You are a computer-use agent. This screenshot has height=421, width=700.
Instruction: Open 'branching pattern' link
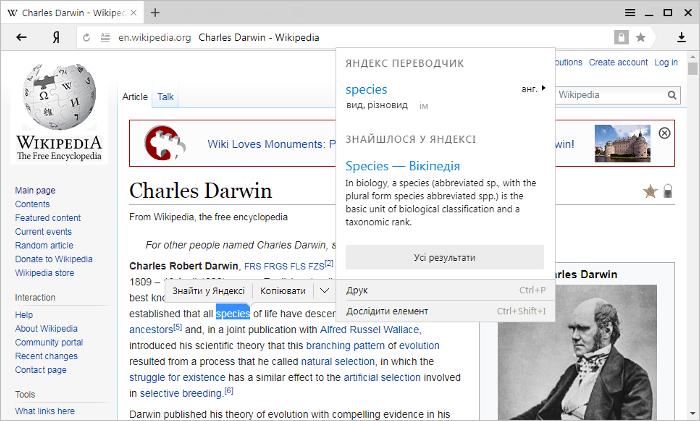(x=345, y=346)
